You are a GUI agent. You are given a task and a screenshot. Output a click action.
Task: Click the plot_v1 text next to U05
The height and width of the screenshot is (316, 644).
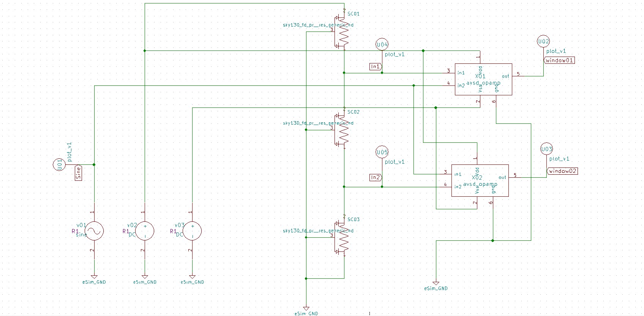tap(395, 162)
